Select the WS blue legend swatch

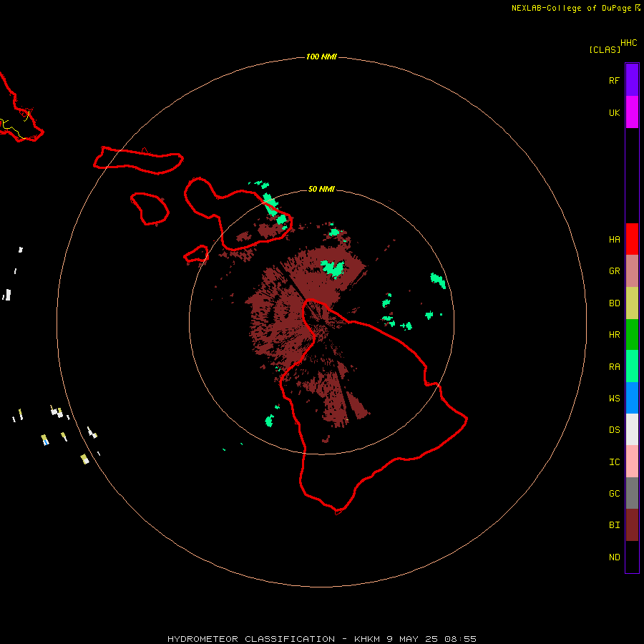point(632,398)
